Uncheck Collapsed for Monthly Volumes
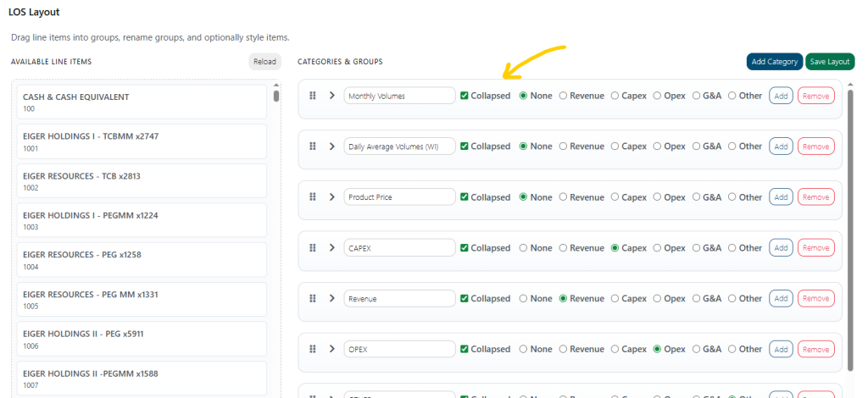The height and width of the screenshot is (398, 868). (465, 96)
